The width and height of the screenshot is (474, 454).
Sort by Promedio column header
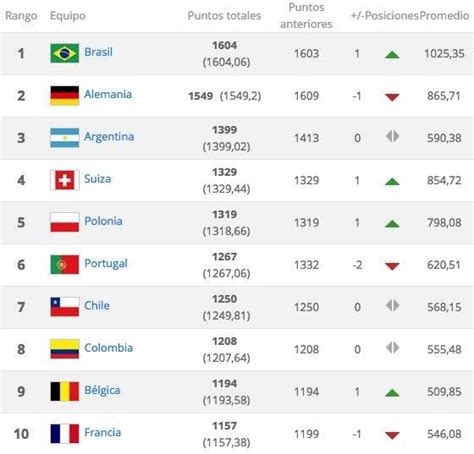444,15
